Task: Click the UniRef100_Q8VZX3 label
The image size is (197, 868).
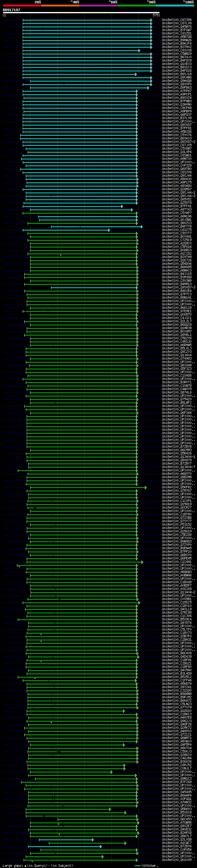Action: point(177,223)
